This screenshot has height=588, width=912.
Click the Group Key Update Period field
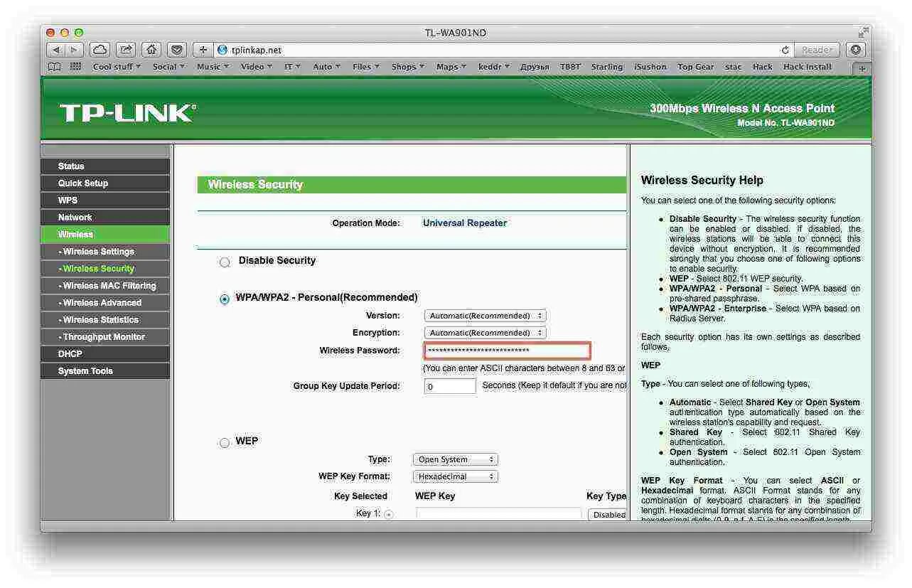450,386
